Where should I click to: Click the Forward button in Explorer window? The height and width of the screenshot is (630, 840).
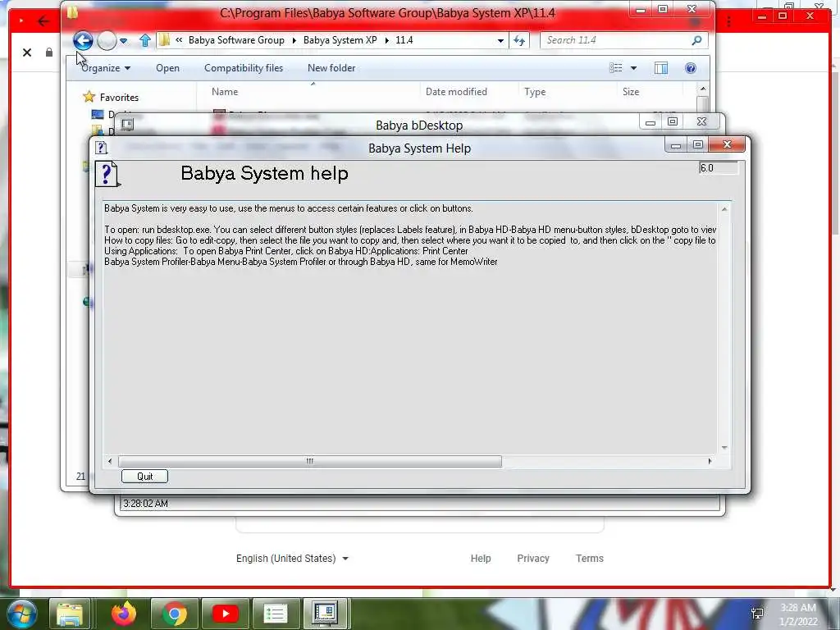click(107, 40)
